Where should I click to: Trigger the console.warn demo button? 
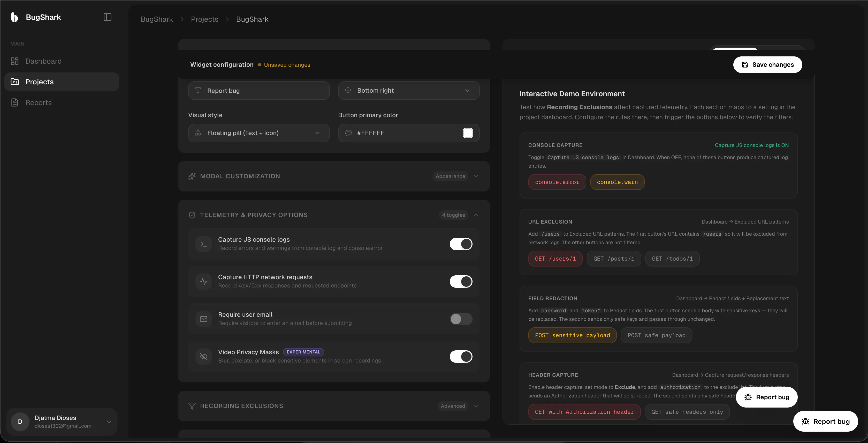[617, 182]
